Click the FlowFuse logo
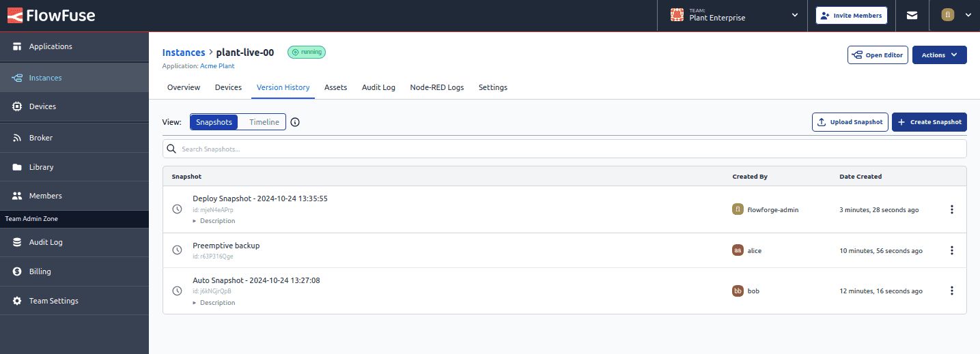Screen dimensions: 980x354 point(51,15)
